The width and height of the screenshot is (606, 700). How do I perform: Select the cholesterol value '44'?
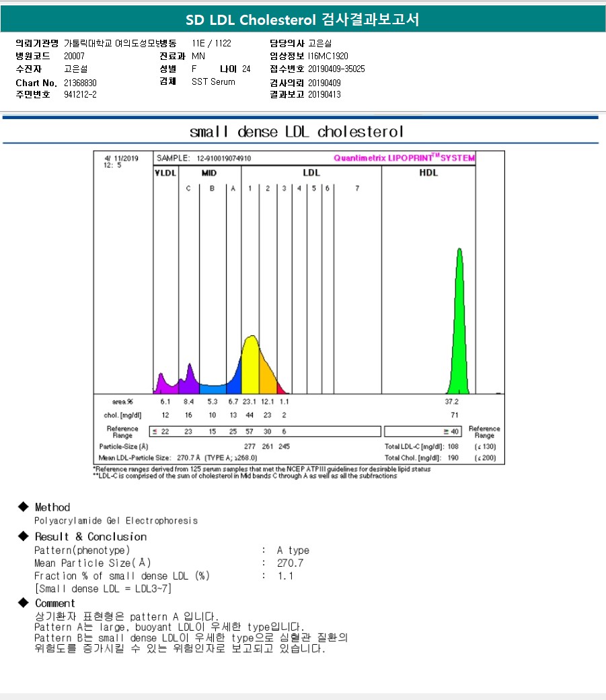[x=250, y=415]
